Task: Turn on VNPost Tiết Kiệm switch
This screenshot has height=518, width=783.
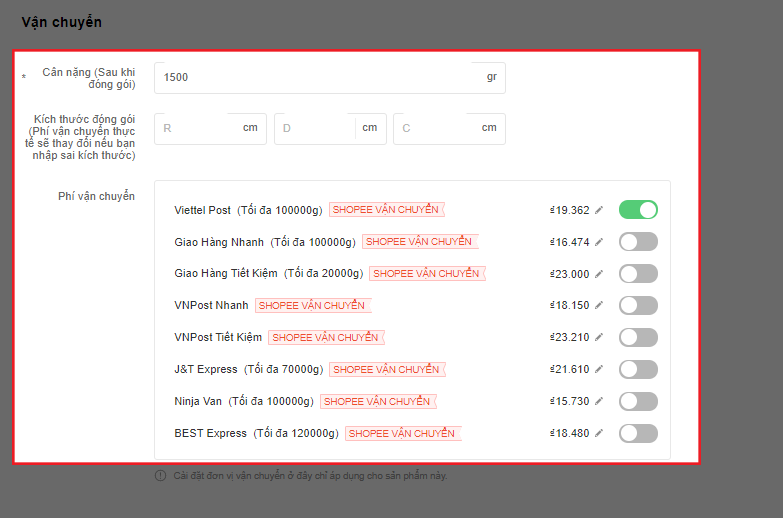Action: [638, 337]
